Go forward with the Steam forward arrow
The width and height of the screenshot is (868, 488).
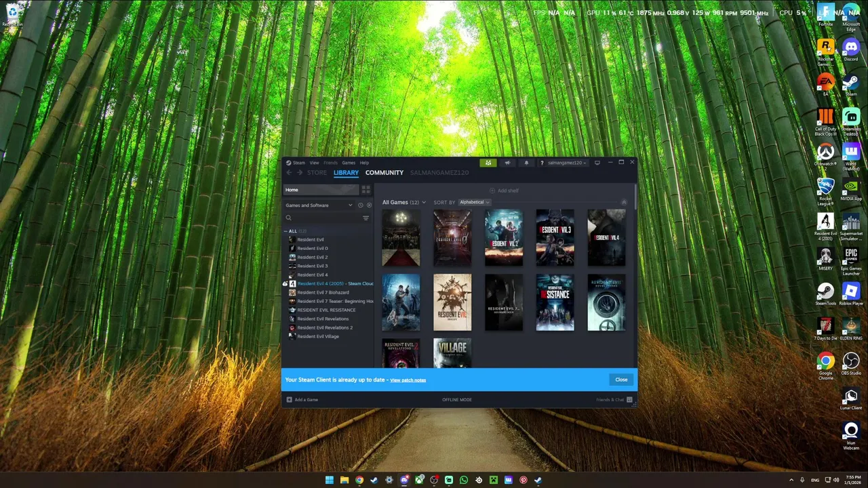click(x=299, y=173)
